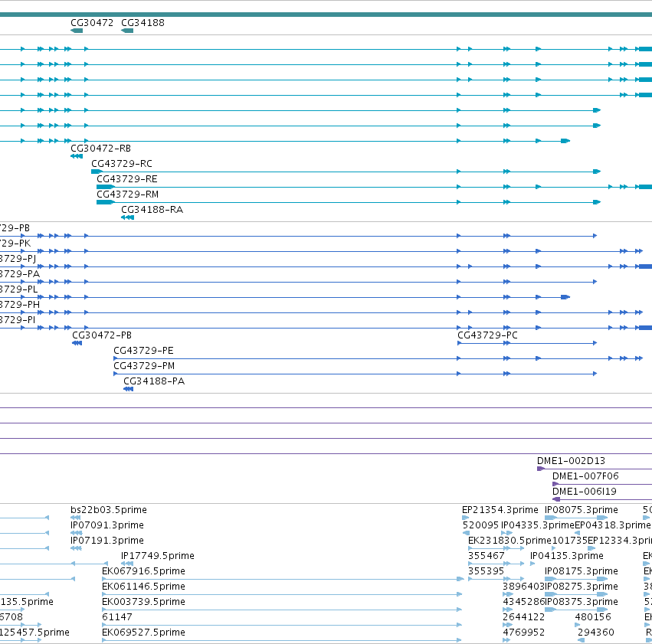
Task: Select EST label IP07091.3prime
Action: tap(107, 525)
